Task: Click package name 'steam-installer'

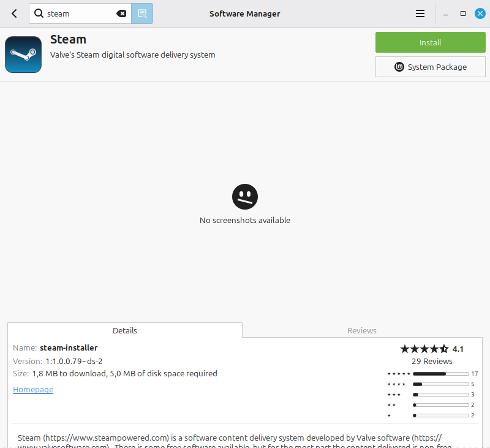Action: coord(69,347)
